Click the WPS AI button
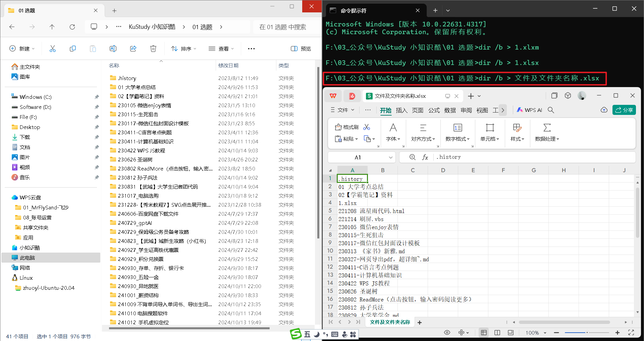Screen dimensions: 644x341 point(529,110)
